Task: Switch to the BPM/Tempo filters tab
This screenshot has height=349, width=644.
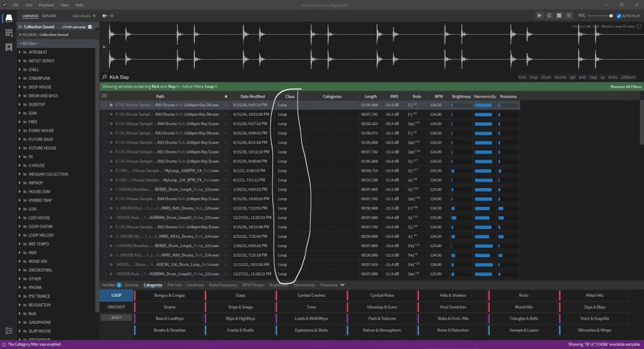Action: [x=253, y=285]
